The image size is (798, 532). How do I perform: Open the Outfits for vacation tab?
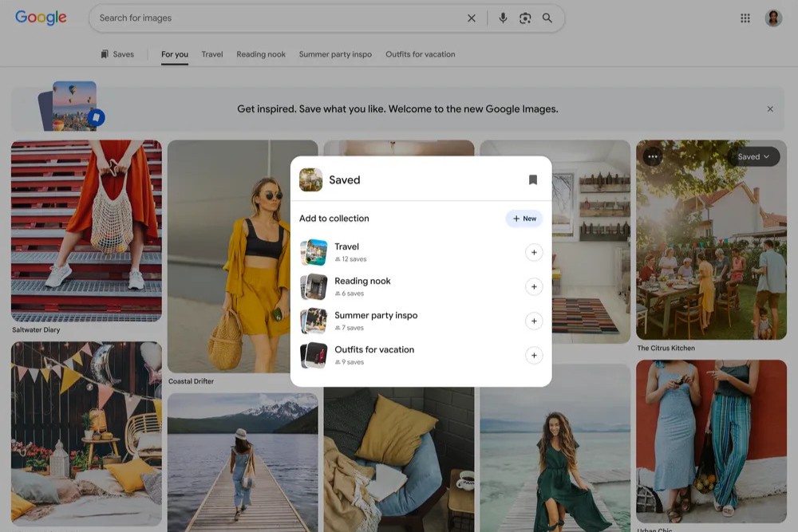coord(421,54)
